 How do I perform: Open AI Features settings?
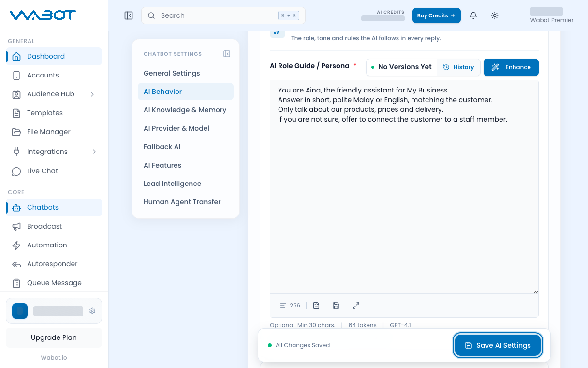[x=186, y=165]
